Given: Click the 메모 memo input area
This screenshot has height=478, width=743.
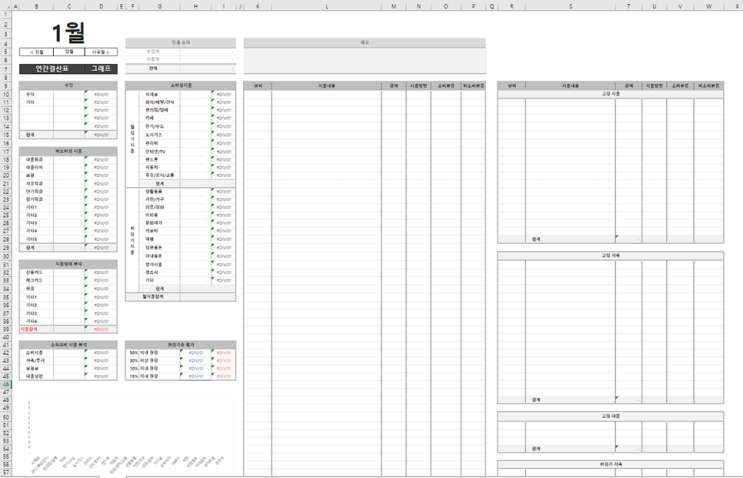Looking at the screenshot, I should click(364, 60).
